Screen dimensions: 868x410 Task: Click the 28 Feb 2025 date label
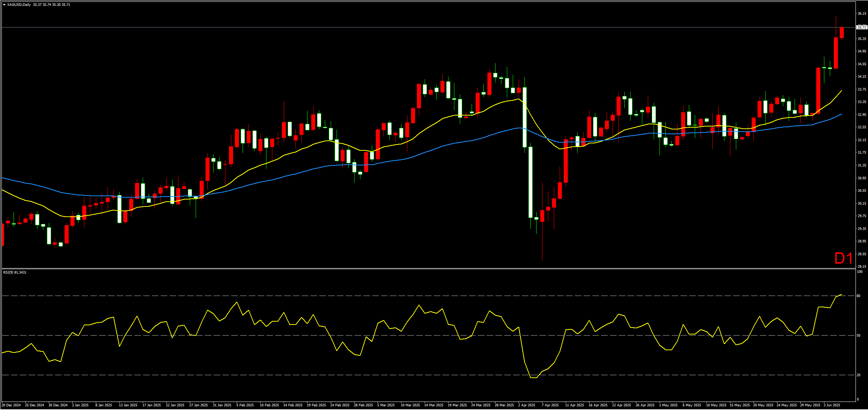[x=363, y=405]
